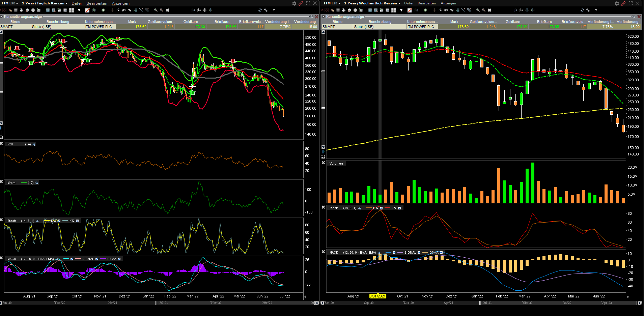The image size is (644, 316).
Task: Toggle SIGNAL checkbox in daily MACD
Action: (97, 259)
